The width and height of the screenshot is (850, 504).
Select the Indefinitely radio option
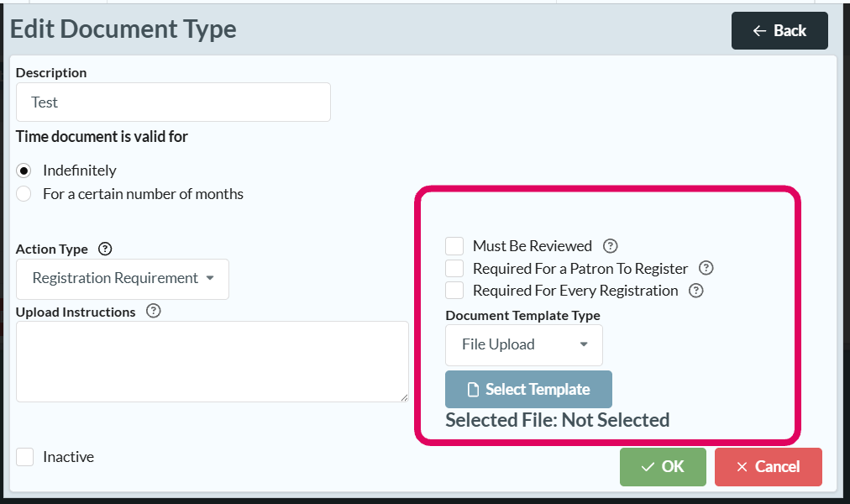[x=25, y=171]
